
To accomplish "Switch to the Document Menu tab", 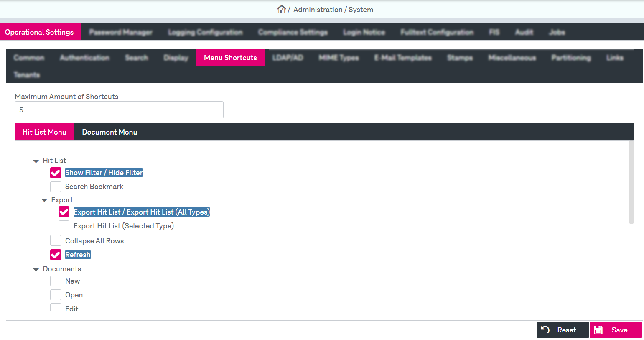I will click(109, 132).
